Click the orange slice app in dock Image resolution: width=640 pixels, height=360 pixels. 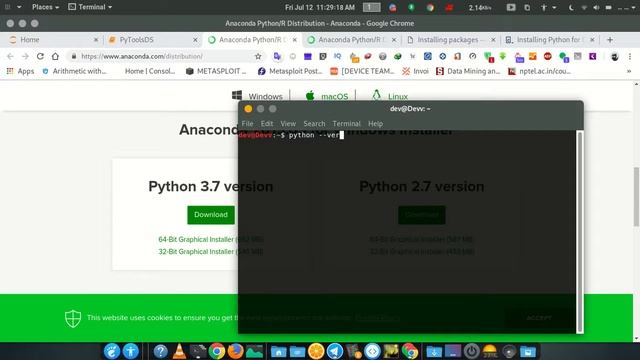pyautogui.click(x=316, y=351)
